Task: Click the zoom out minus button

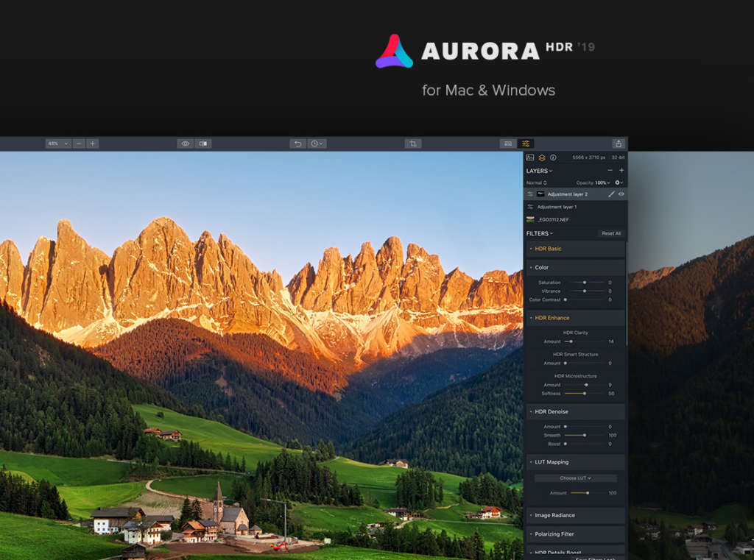Action: pos(79,143)
